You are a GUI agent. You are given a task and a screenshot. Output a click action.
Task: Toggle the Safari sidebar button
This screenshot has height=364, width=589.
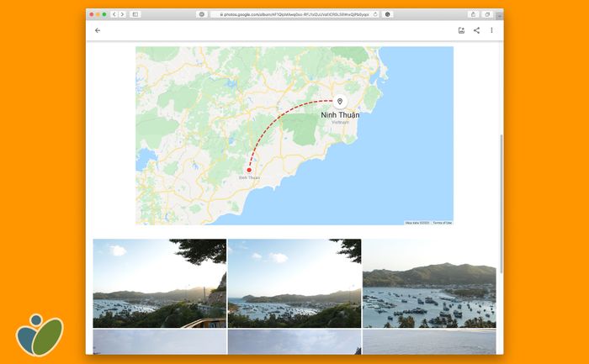coord(135,14)
